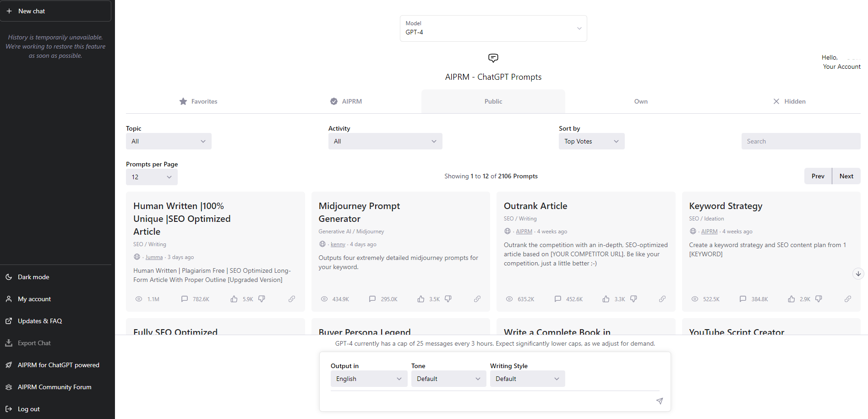Change the Output in English dropdown
Viewport: 868px width, 419px height.
point(369,379)
